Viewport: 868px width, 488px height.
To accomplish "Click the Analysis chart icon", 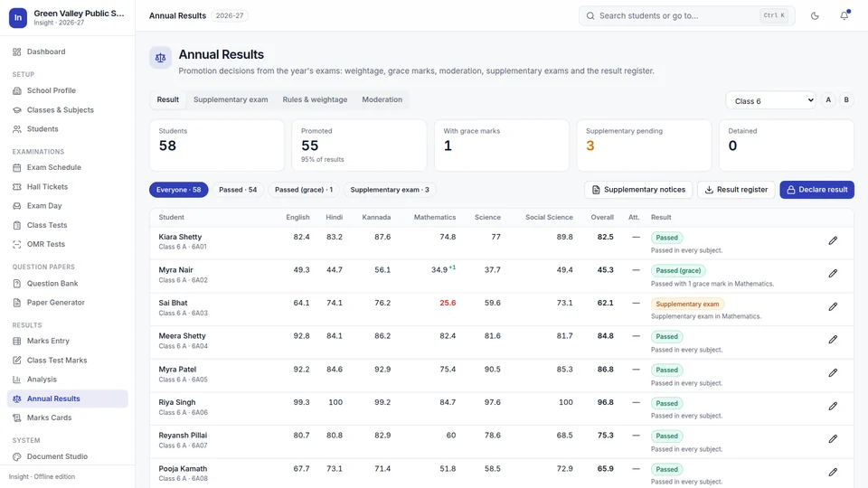I will 16,380.
